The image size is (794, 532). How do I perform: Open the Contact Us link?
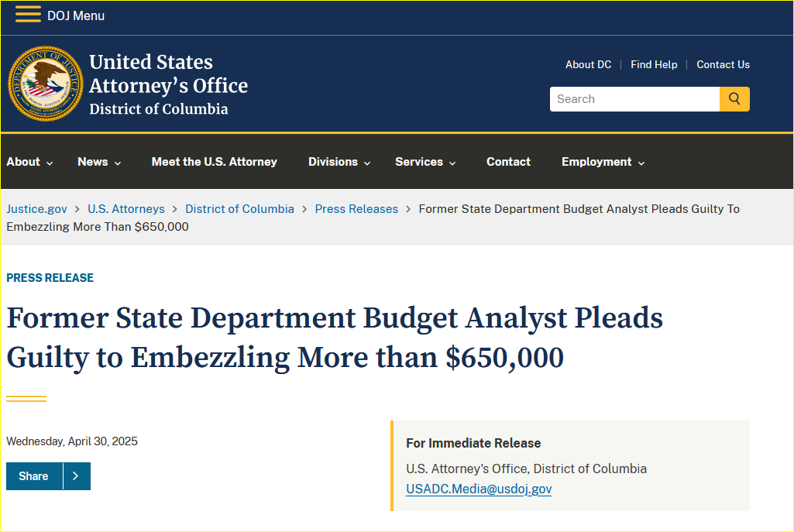click(723, 65)
